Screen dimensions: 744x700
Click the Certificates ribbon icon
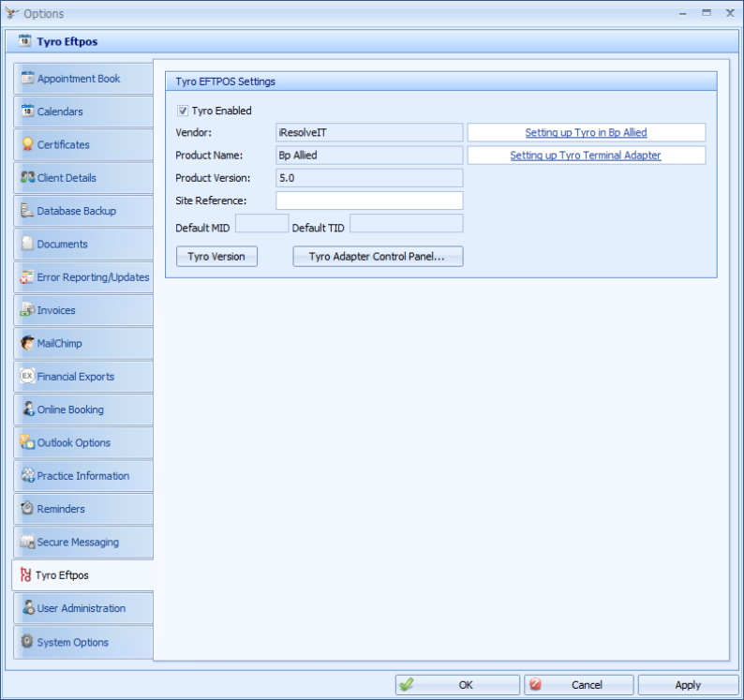27,143
